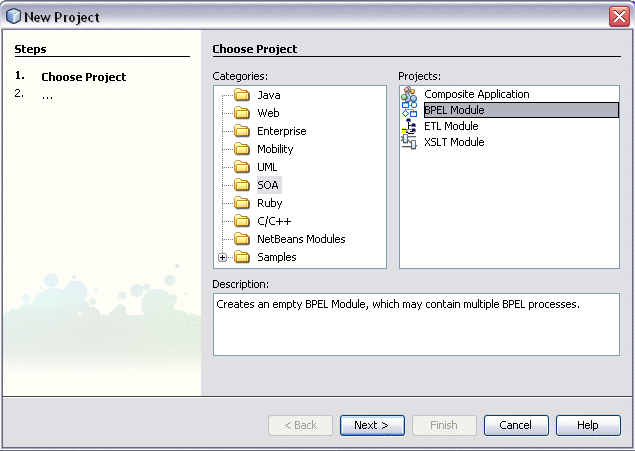Click the Enterprise category folder icon
Image resolution: width=635 pixels, height=451 pixels.
point(242,131)
